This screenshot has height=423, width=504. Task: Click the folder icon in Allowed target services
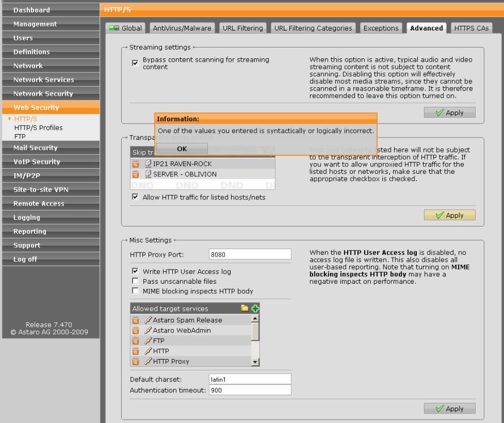(245, 309)
